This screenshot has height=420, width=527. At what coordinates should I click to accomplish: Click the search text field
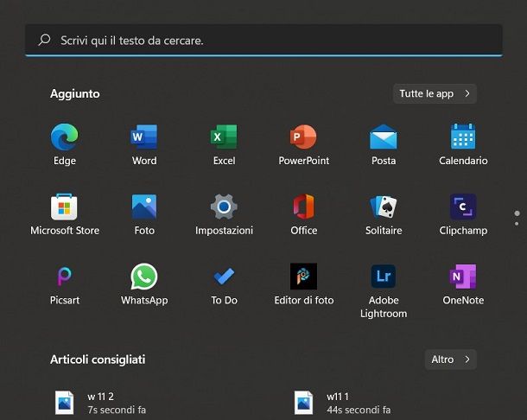point(263,40)
